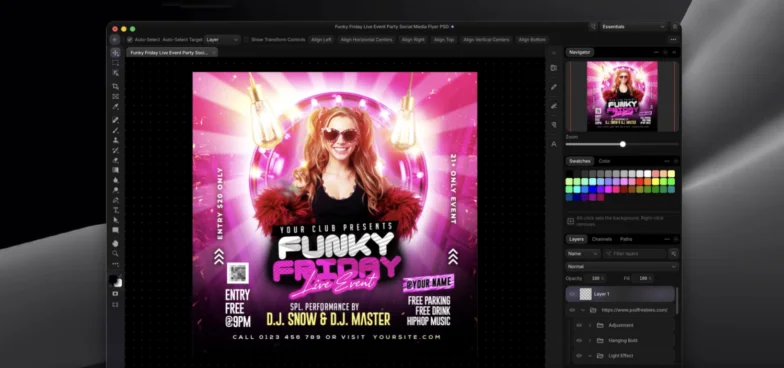Open Auto-Select Target Layer dropdown
The height and width of the screenshot is (368, 784).
click(222, 40)
